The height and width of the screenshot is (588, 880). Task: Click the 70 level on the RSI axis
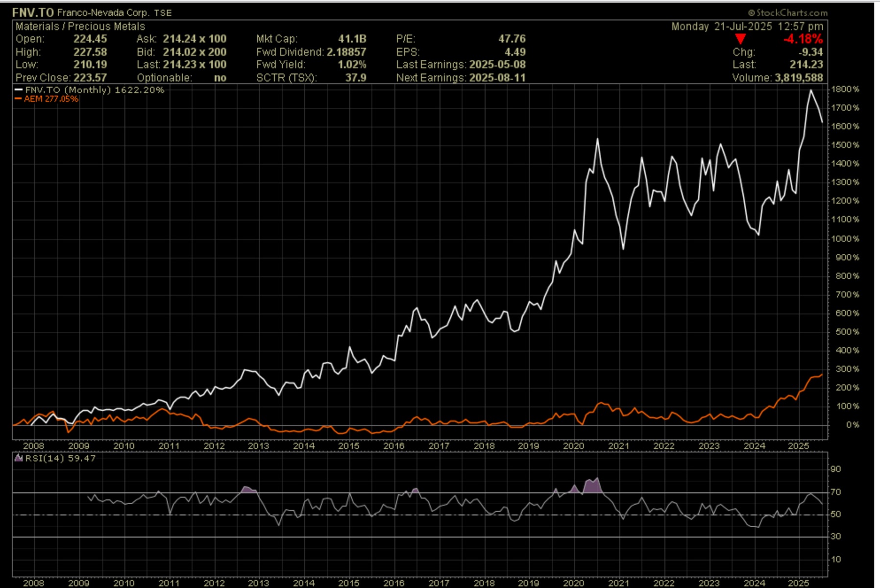point(836,492)
